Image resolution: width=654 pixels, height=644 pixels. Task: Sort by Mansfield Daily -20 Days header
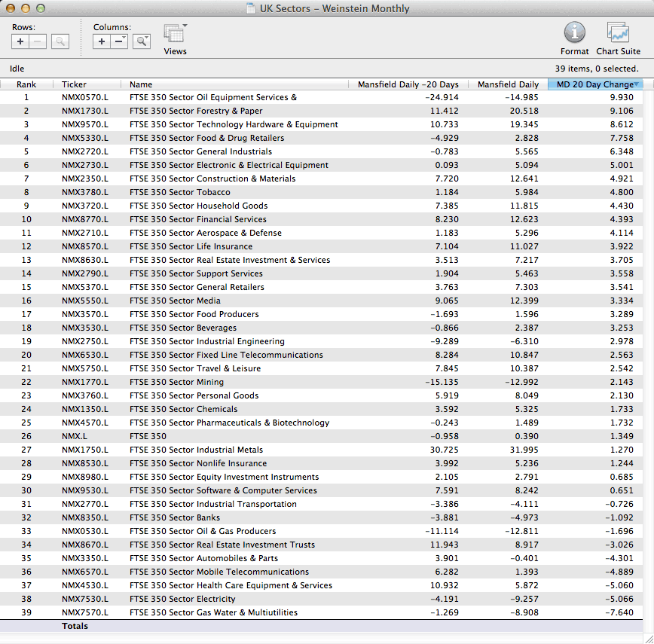click(408, 84)
